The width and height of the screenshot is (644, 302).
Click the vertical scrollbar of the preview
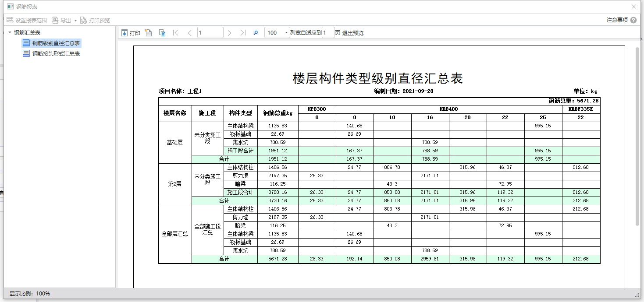tap(638, 136)
